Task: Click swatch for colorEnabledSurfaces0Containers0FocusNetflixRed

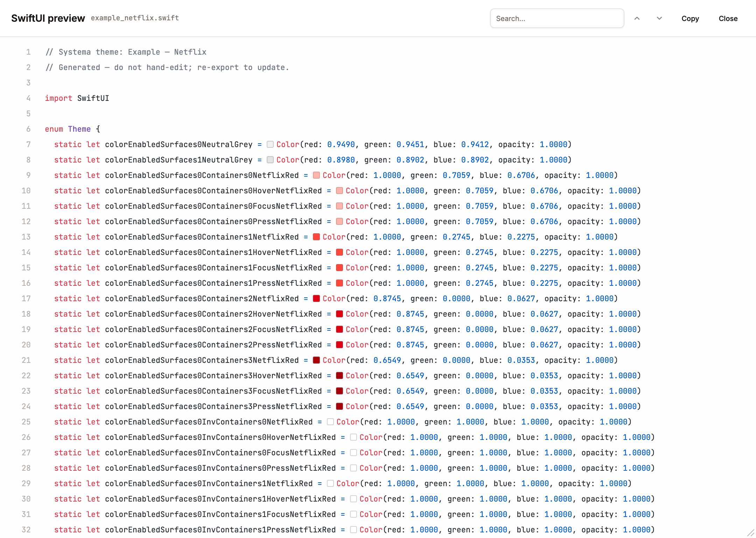Action: pyautogui.click(x=339, y=206)
